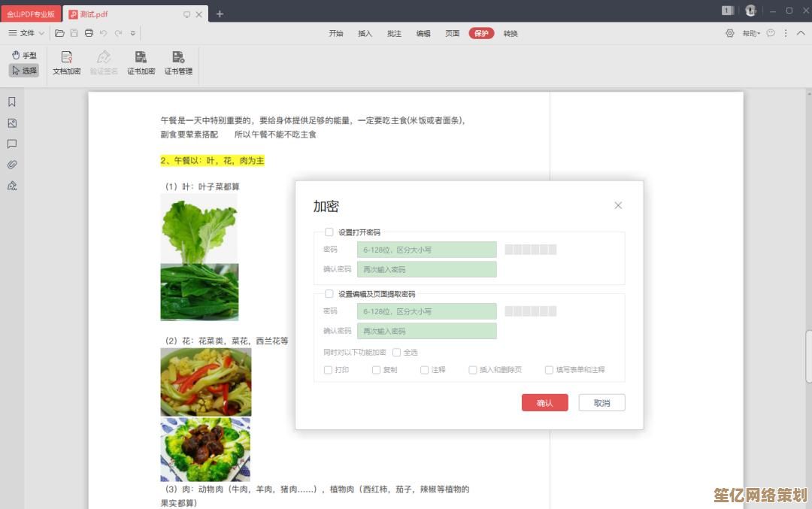Click the open-password 密码 input field

click(x=426, y=250)
